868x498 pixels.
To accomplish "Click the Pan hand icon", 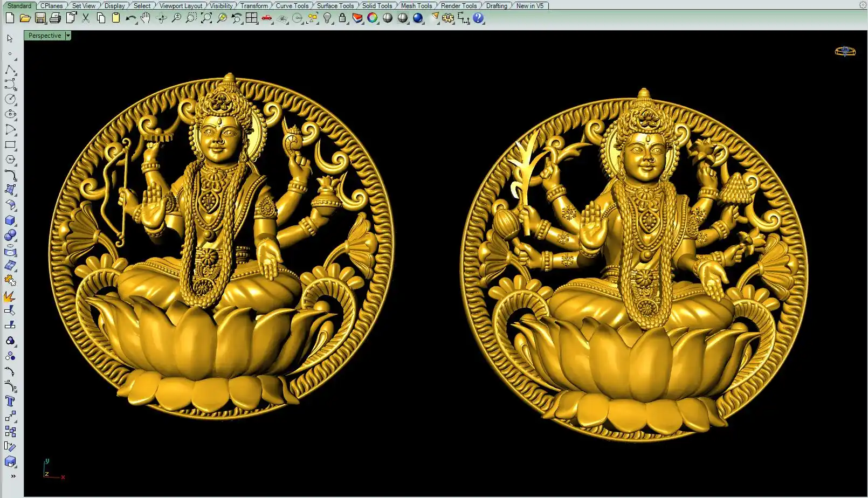I will click(x=146, y=18).
